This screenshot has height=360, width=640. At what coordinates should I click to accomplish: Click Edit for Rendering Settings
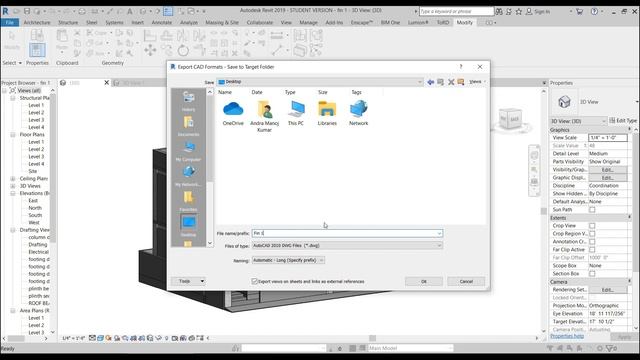tap(607, 290)
